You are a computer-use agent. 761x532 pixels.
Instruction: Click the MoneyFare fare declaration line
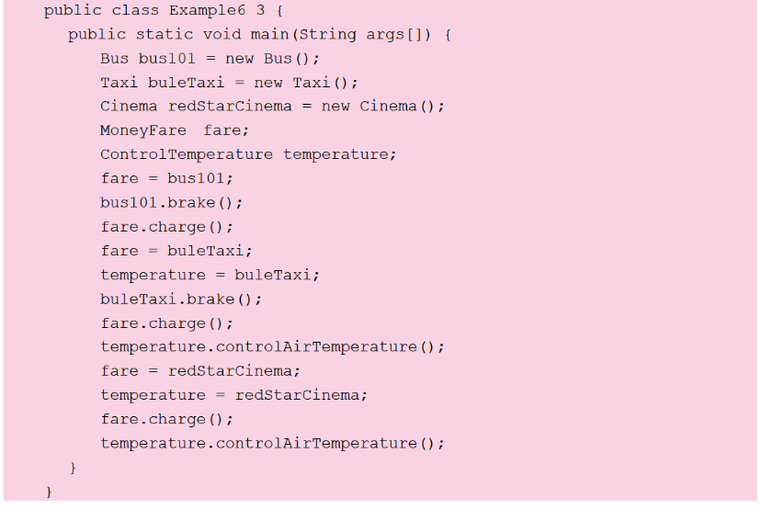[175, 130]
